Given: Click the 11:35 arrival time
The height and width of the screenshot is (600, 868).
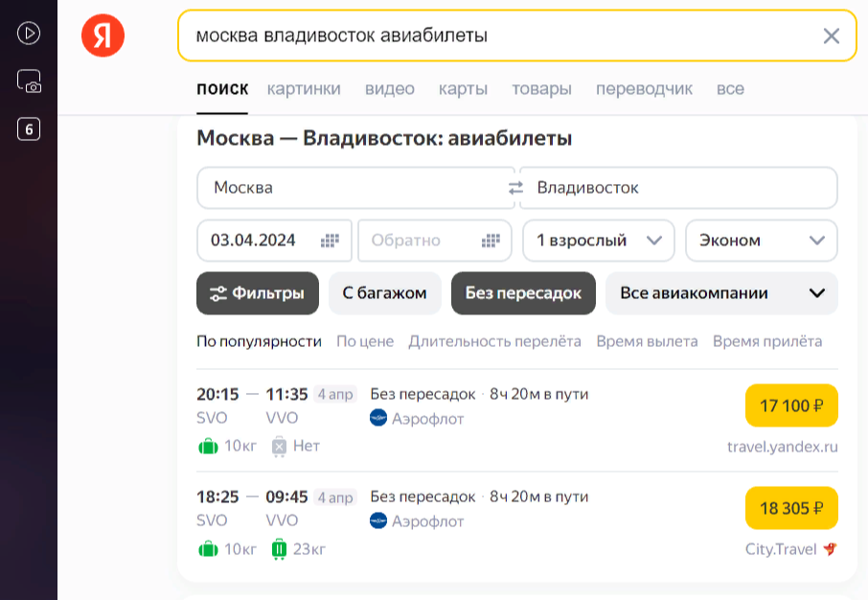Looking at the screenshot, I should [x=286, y=394].
